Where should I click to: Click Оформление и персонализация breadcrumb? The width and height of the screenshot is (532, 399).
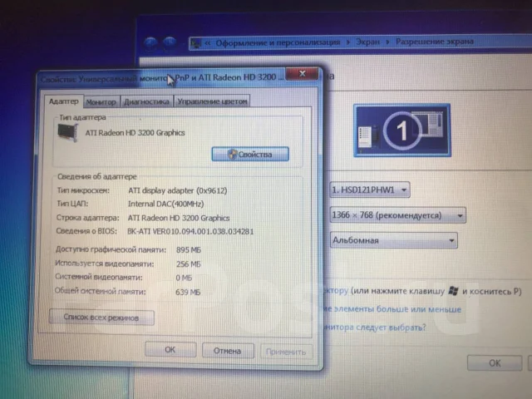coord(278,42)
